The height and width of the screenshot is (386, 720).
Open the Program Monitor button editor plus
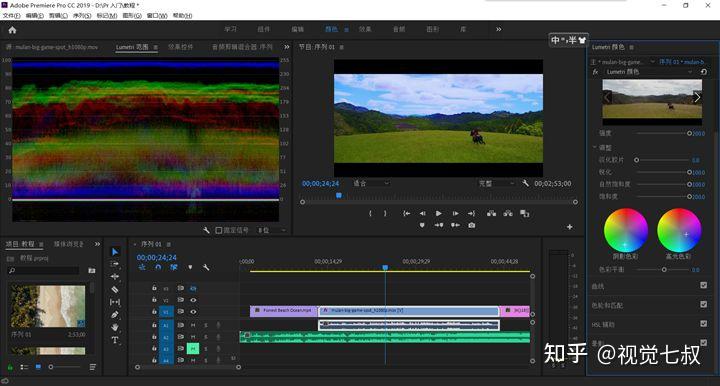click(569, 227)
